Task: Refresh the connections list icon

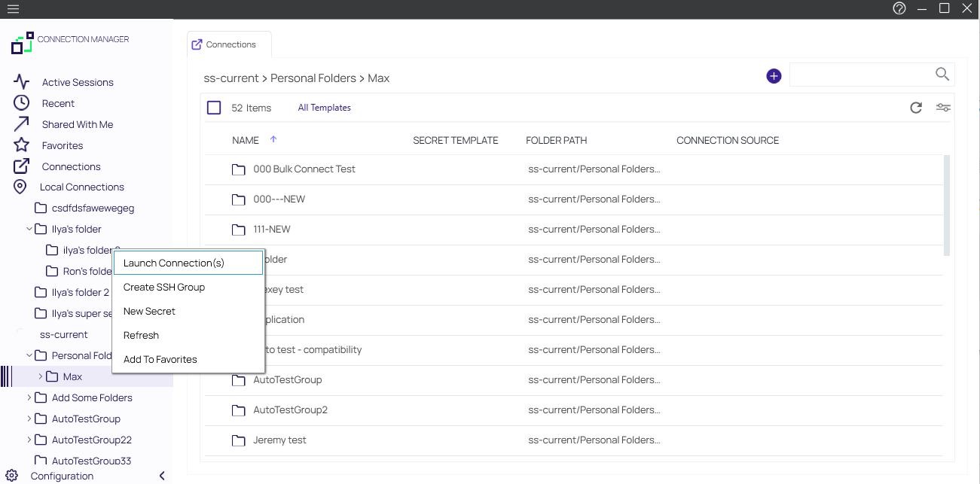Action: coord(916,108)
